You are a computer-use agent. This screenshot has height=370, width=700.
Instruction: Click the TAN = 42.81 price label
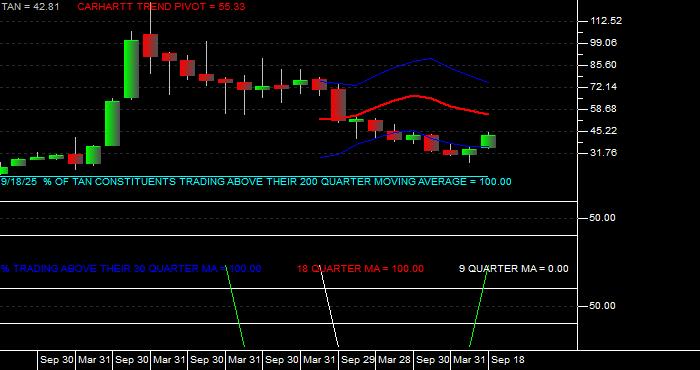click(29, 7)
